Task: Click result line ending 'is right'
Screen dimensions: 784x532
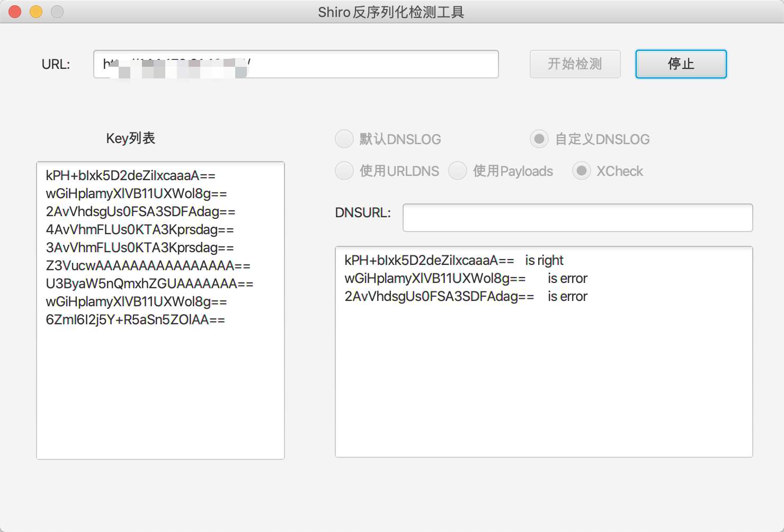Action: 454,260
